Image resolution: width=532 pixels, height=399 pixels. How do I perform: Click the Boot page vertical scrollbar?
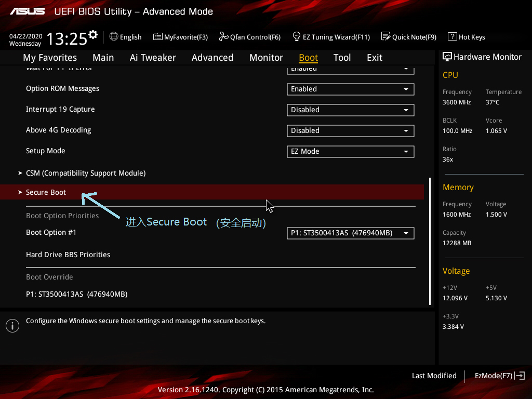[430, 241]
